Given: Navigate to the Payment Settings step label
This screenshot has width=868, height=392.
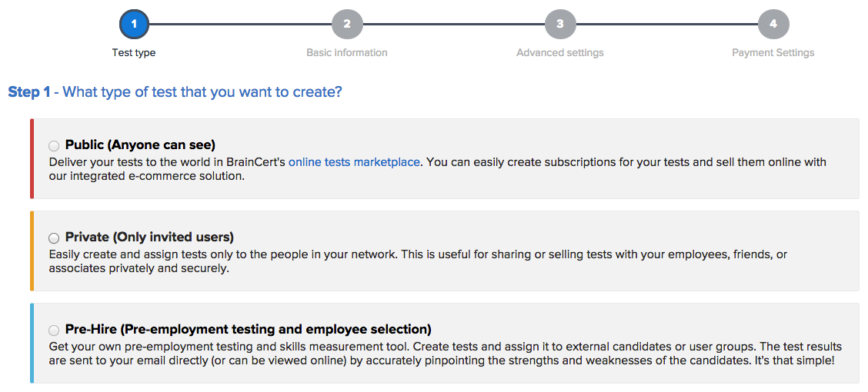Looking at the screenshot, I should pos(773,53).
